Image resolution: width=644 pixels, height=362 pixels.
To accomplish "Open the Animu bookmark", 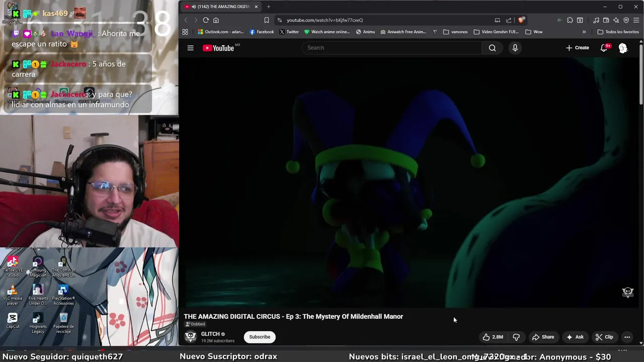I will click(x=365, y=32).
